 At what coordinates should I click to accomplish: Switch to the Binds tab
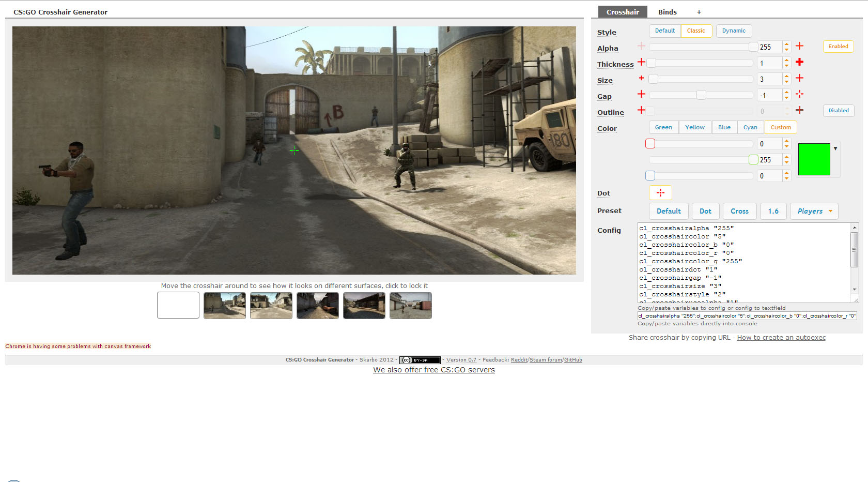(x=667, y=12)
